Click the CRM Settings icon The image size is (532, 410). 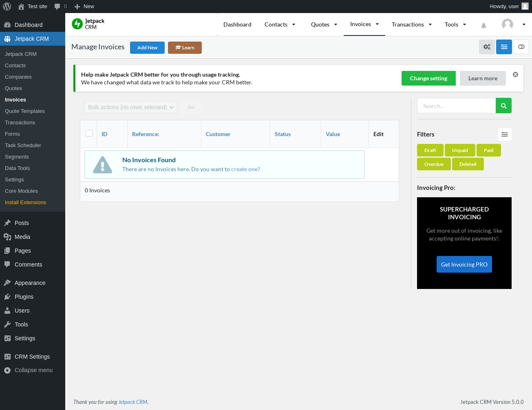[7, 357]
